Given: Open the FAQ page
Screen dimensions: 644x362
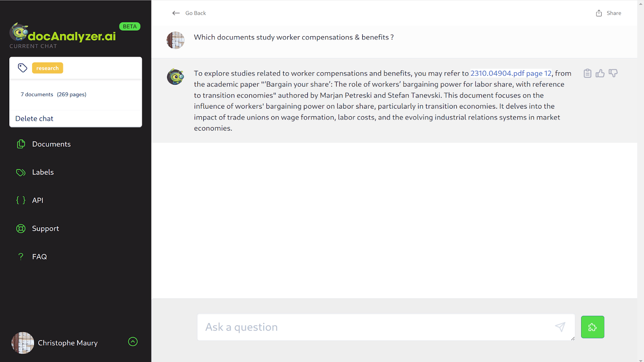Looking at the screenshot, I should click(39, 257).
